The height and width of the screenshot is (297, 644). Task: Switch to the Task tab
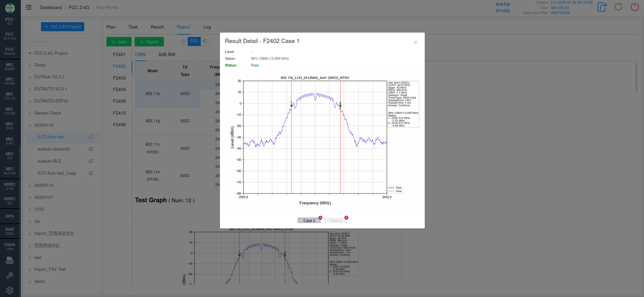(133, 27)
